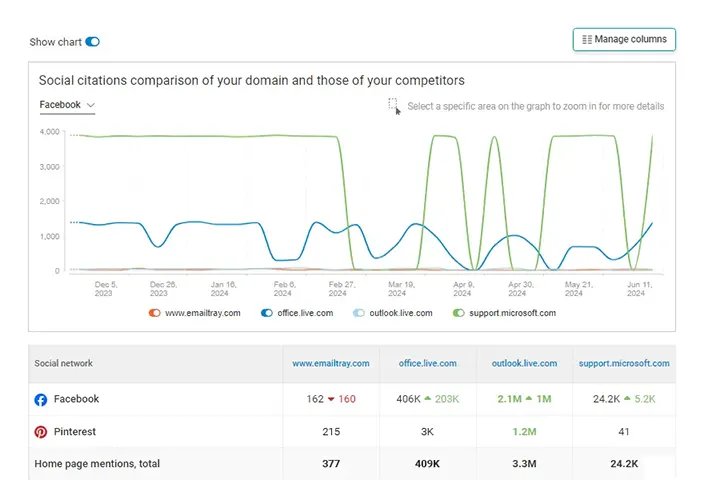Click the green up arrow near 5.2K
The width and height of the screenshot is (704, 480).
627,398
